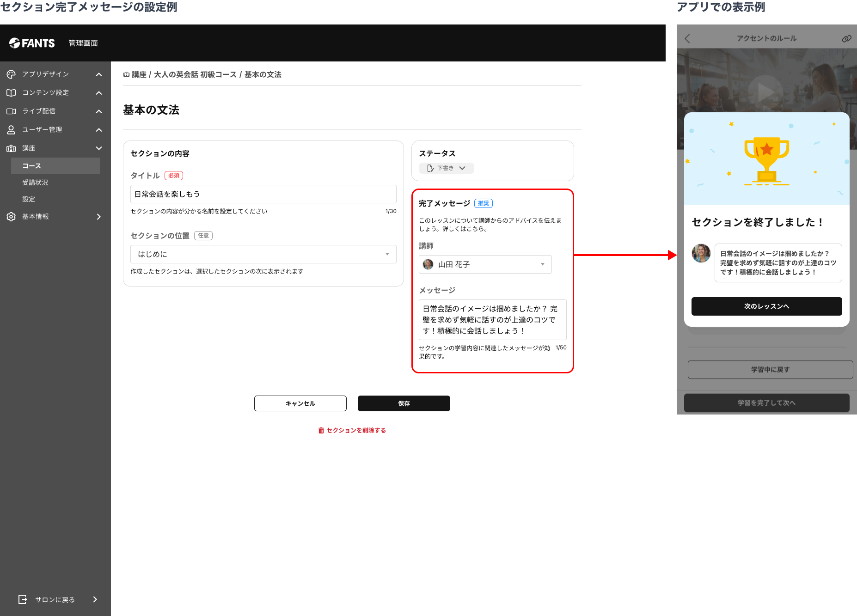Viewport: 857px width, 616px height.
Task: Click the コンテンツ設定 book icon
Action: click(x=11, y=92)
